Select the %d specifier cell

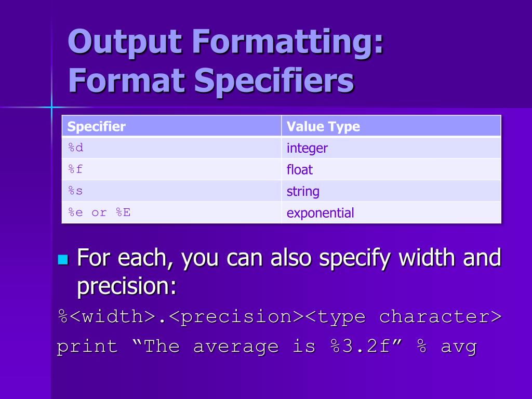click(x=171, y=148)
